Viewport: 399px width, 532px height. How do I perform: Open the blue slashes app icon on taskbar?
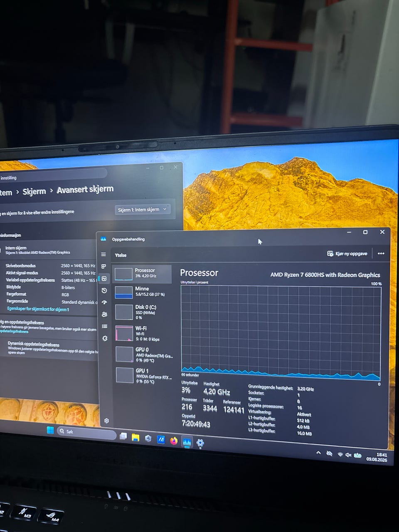point(161,439)
